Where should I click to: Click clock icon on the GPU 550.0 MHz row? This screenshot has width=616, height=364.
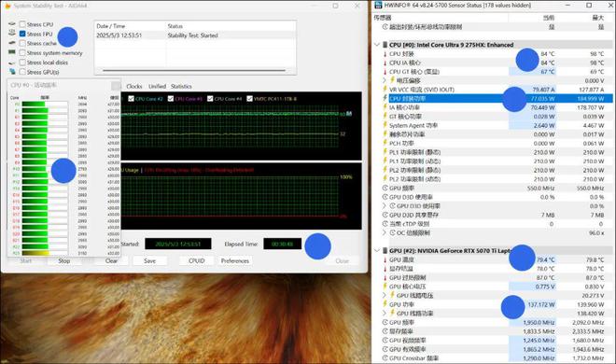(x=385, y=189)
